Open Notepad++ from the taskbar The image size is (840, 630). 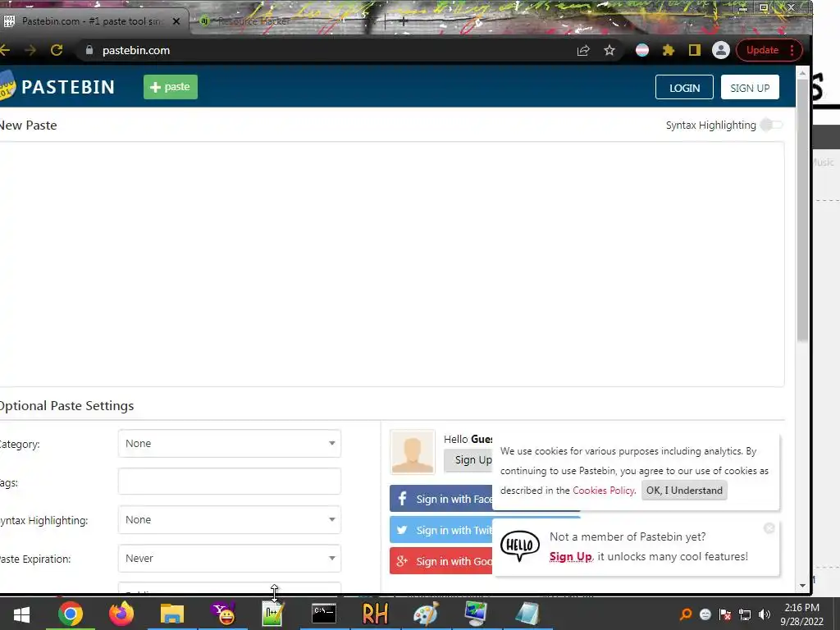point(272,614)
